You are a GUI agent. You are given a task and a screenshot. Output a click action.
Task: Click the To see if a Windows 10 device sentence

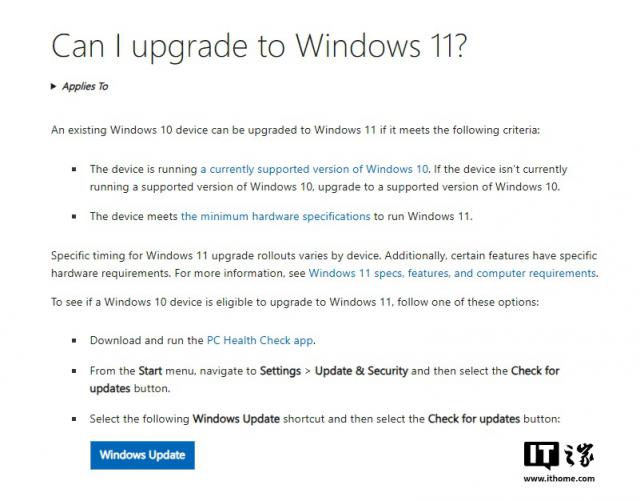[x=295, y=302]
